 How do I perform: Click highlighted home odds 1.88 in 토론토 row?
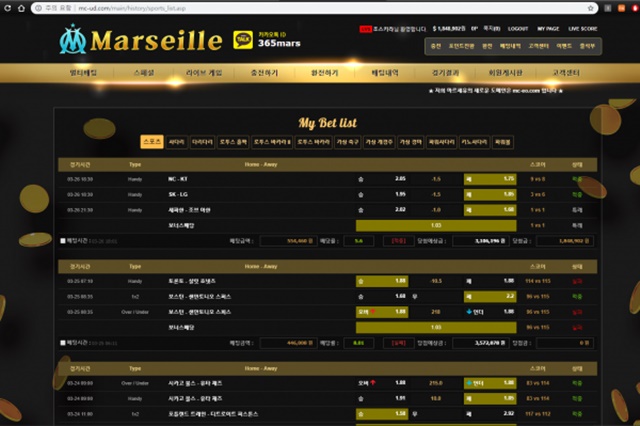coord(382,281)
